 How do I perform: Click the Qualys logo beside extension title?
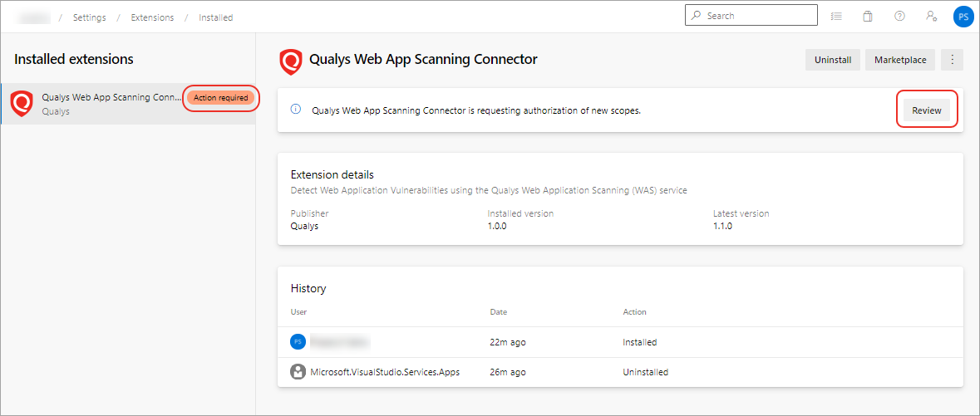[x=291, y=61]
